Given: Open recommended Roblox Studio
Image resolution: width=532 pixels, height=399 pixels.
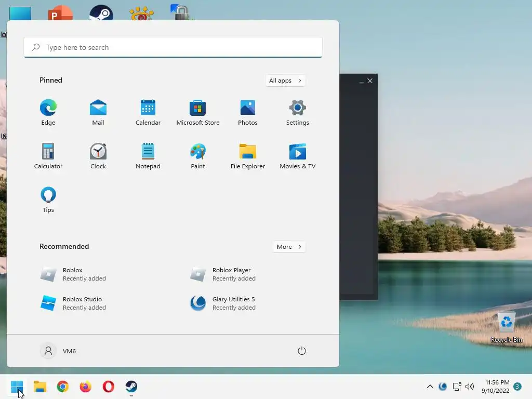Looking at the screenshot, I should pyautogui.click(x=73, y=303).
